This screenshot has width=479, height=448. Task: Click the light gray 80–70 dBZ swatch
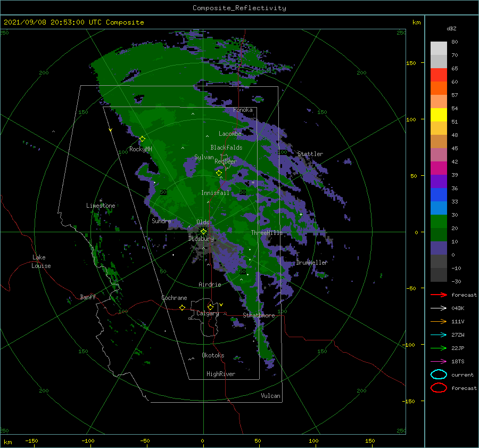[x=439, y=48]
